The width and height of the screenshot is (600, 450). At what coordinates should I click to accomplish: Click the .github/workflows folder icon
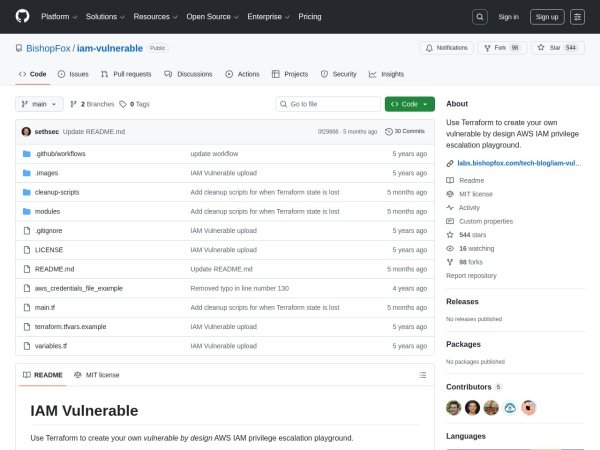26,154
